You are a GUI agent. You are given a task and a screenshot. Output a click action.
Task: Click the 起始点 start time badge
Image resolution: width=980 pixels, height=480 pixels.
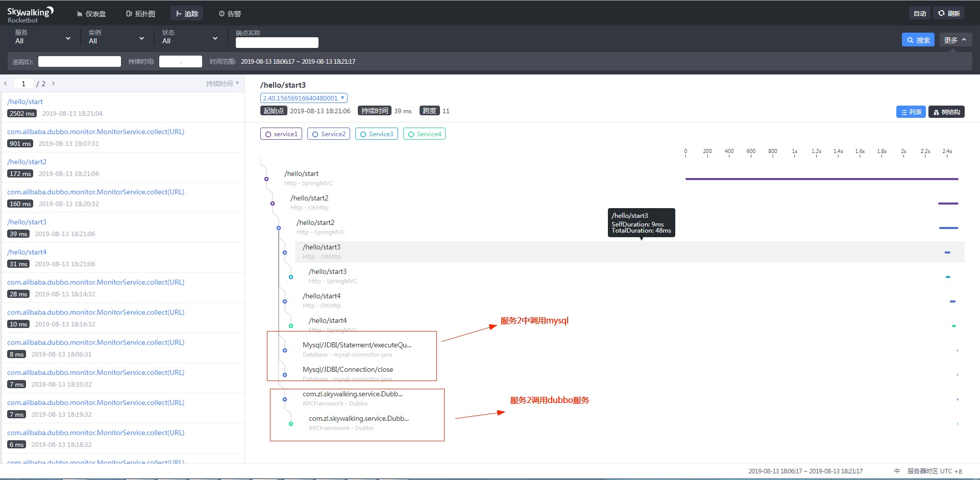274,111
